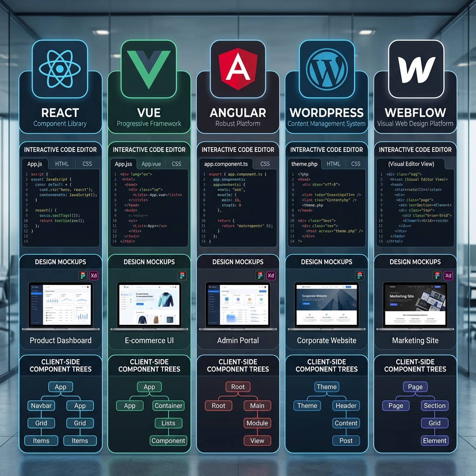Select the Lists node in Vue tree
Viewport: 476px width, 476px height.
click(x=168, y=423)
